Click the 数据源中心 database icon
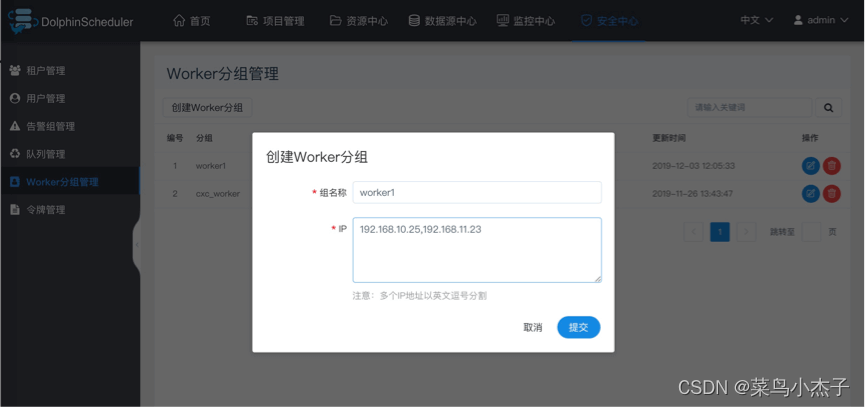This screenshot has width=865, height=407. click(414, 21)
